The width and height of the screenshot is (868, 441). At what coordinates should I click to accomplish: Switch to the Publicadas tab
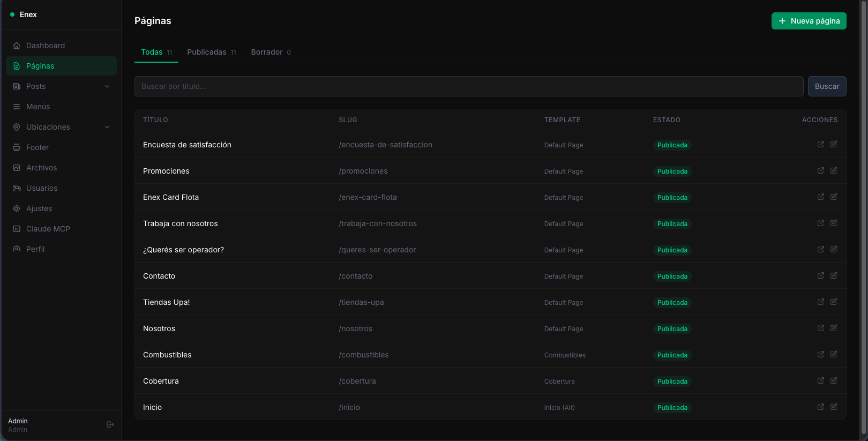coord(211,52)
